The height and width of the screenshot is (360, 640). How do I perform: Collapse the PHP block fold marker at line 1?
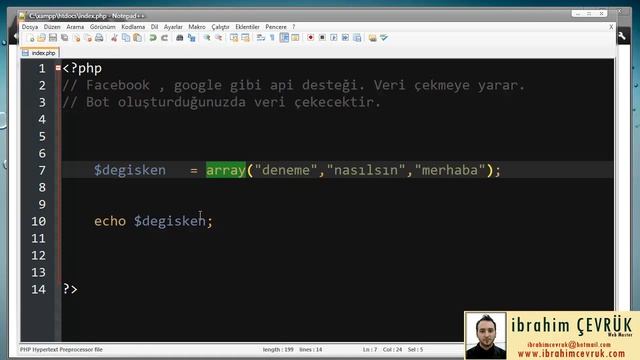58,68
